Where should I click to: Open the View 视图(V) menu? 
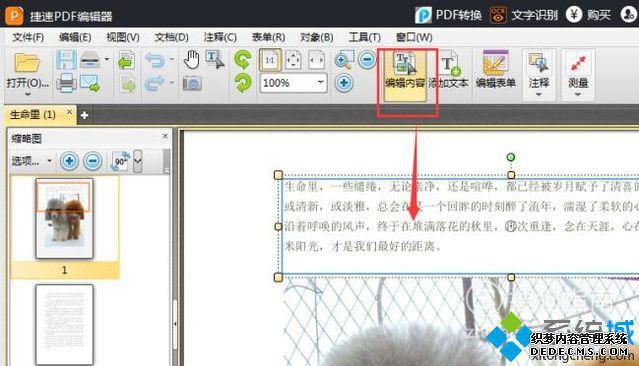tap(123, 37)
